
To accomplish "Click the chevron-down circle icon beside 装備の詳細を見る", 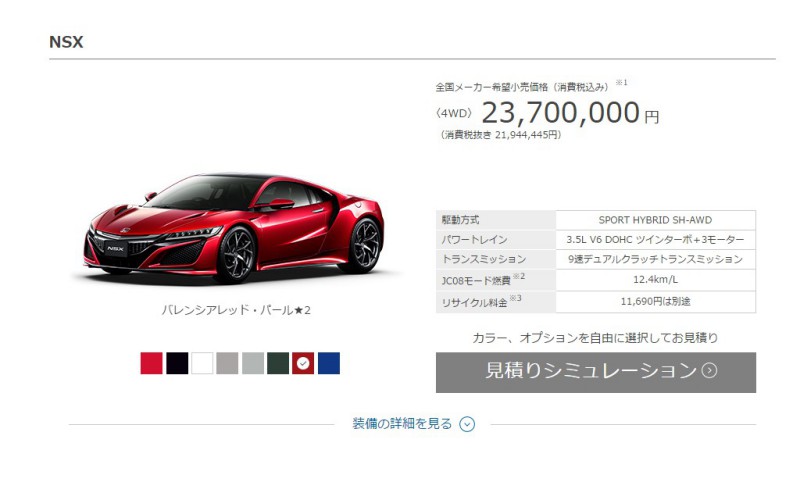I will tap(467, 424).
